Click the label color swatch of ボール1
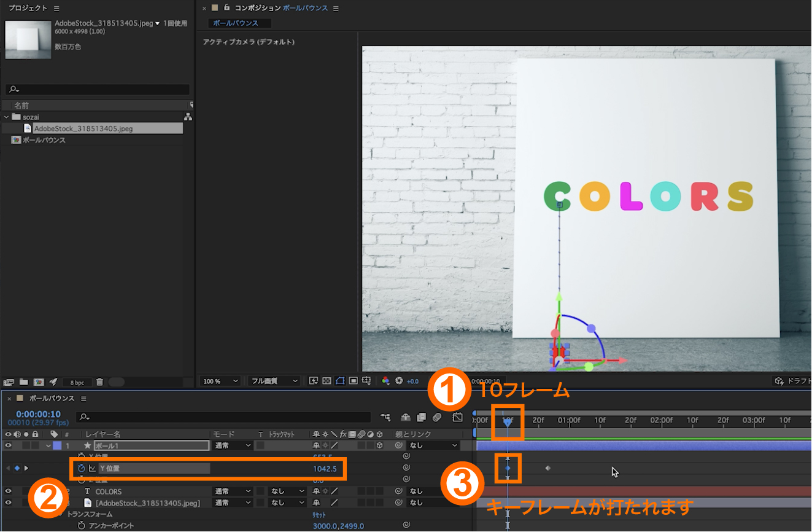Screen dimensions: 812x532 tap(57, 445)
